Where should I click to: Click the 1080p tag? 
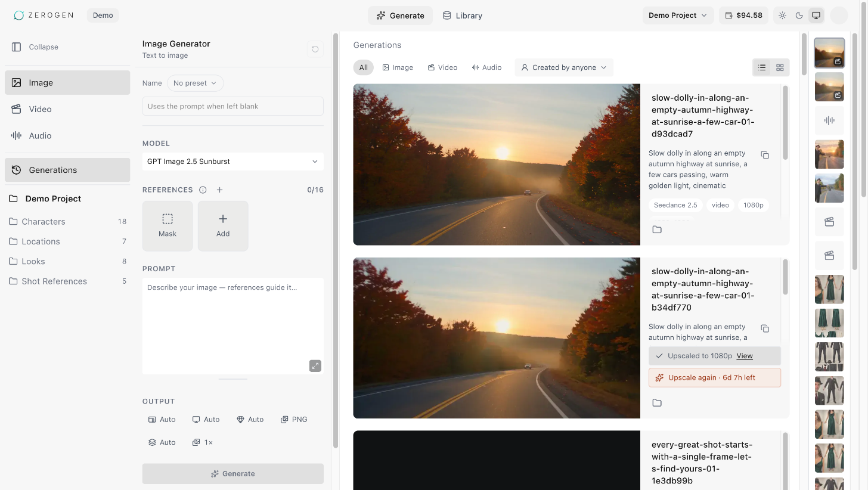tap(754, 205)
